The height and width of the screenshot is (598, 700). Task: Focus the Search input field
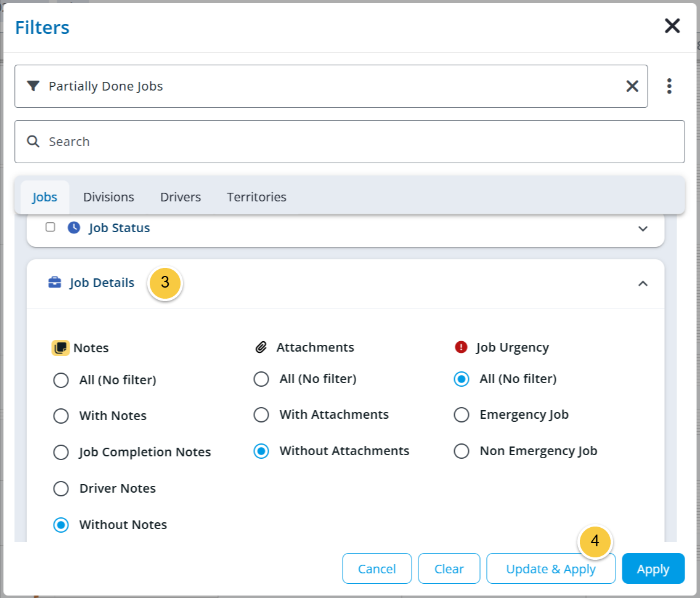349,142
